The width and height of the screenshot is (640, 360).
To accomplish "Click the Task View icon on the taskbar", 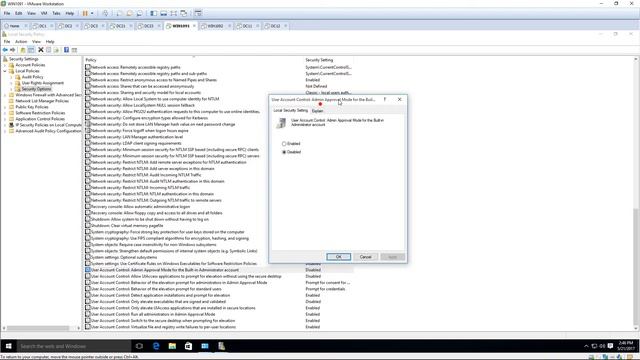I will click(139, 346).
